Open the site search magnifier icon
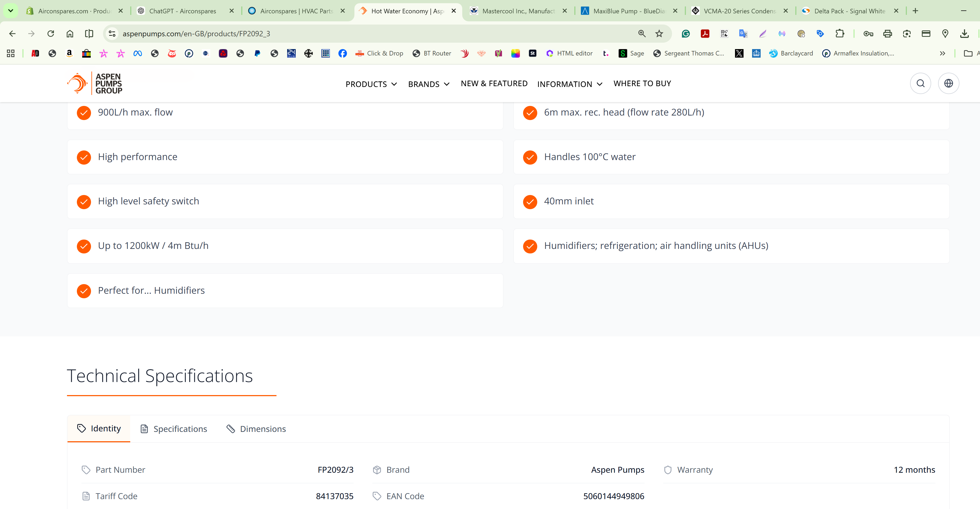Image resolution: width=980 pixels, height=509 pixels. [x=920, y=83]
